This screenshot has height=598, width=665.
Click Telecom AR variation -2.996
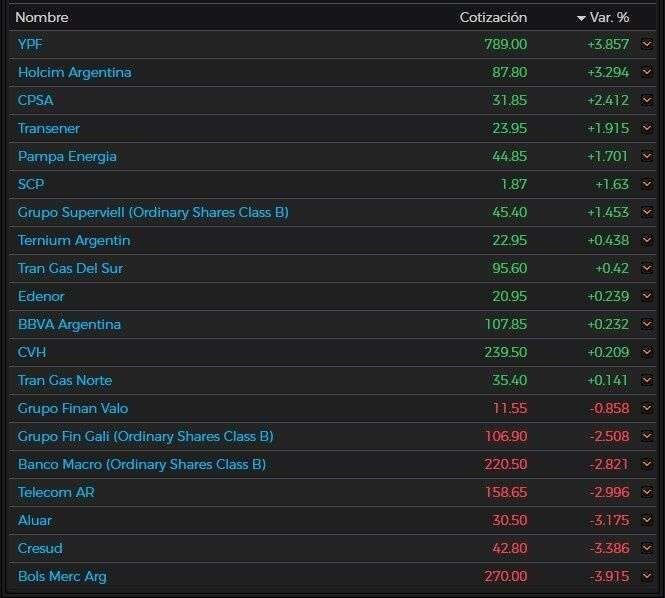click(x=609, y=492)
